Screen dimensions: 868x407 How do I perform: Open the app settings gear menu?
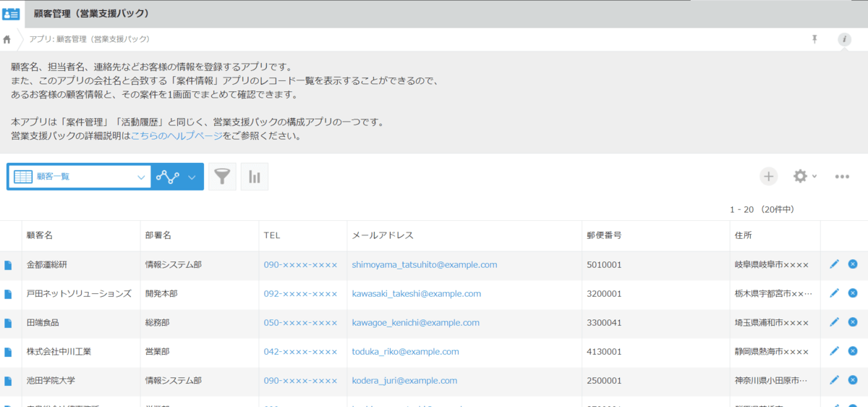(804, 176)
